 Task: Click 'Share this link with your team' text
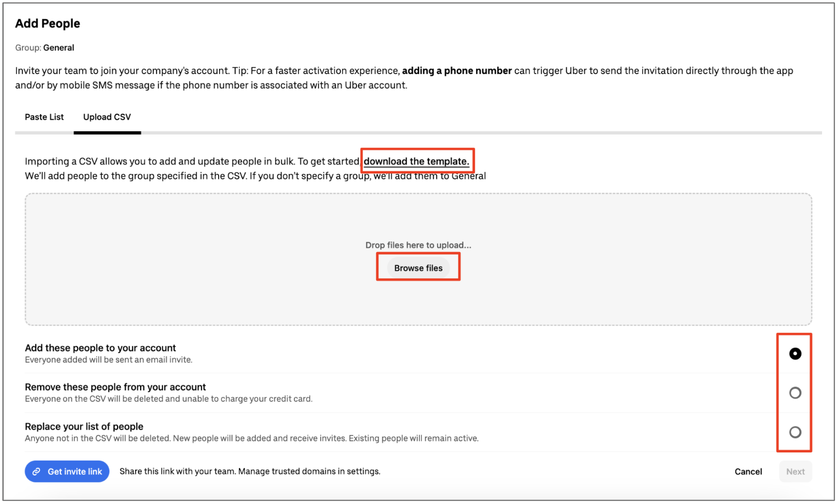250,472
